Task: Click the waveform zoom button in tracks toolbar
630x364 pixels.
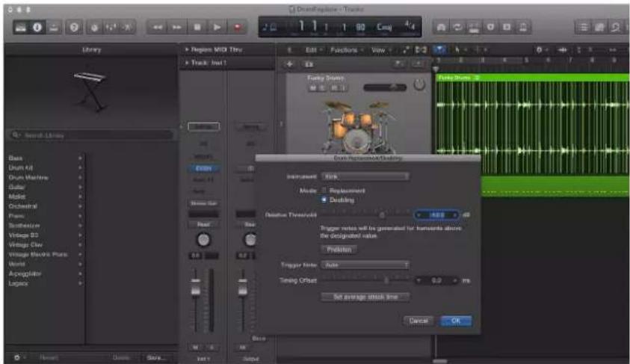Action: coord(563,50)
